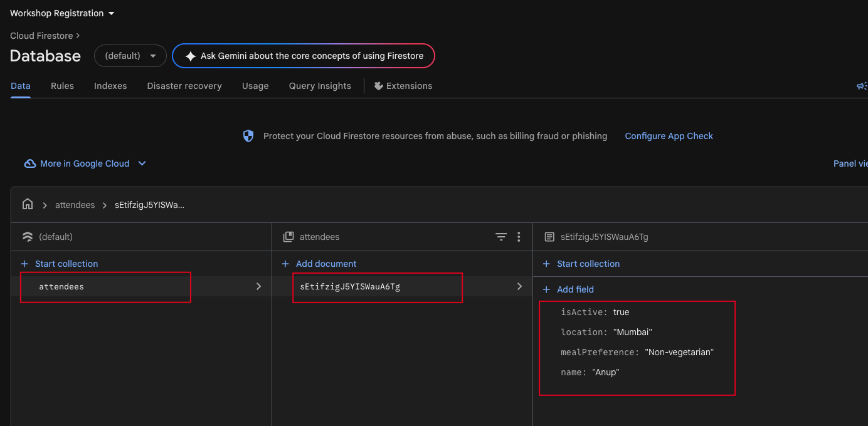Click the attendees panel header text
868x426 pixels.
click(x=319, y=237)
